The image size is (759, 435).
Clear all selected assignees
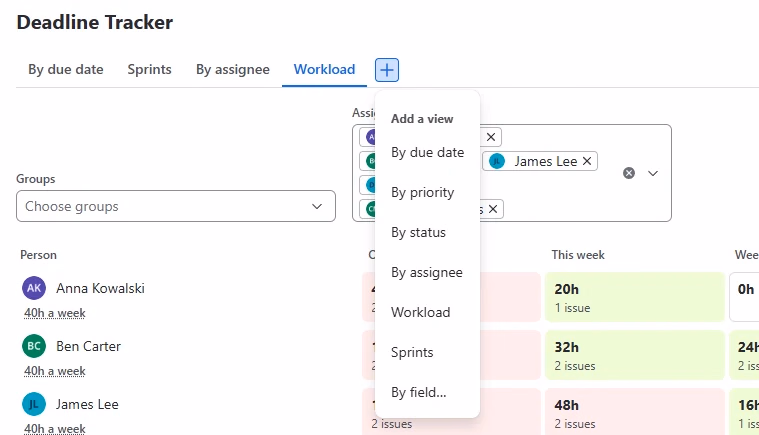629,173
